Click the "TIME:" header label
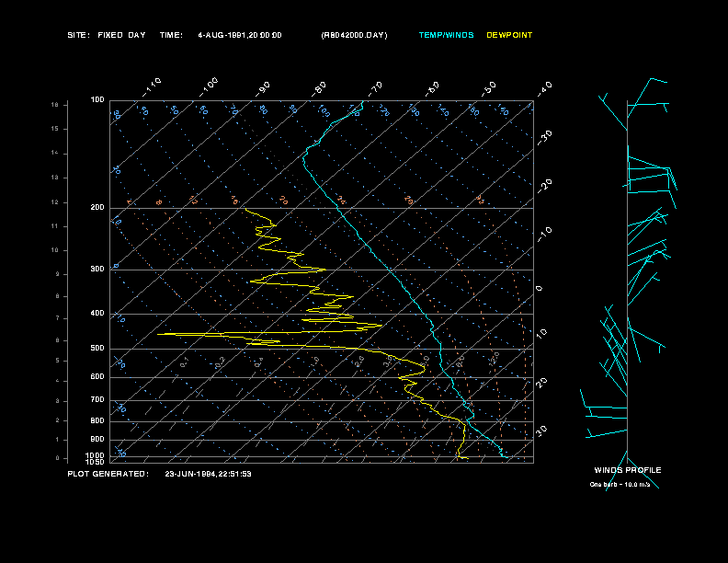 tap(171, 35)
